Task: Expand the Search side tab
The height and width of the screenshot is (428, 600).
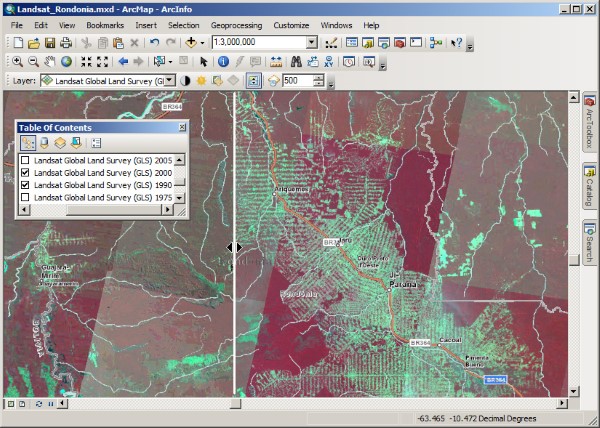Action: click(x=590, y=242)
